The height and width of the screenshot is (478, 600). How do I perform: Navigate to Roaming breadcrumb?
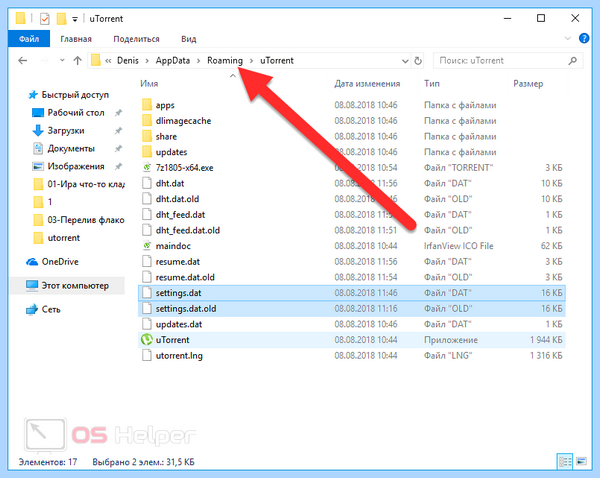(225, 60)
